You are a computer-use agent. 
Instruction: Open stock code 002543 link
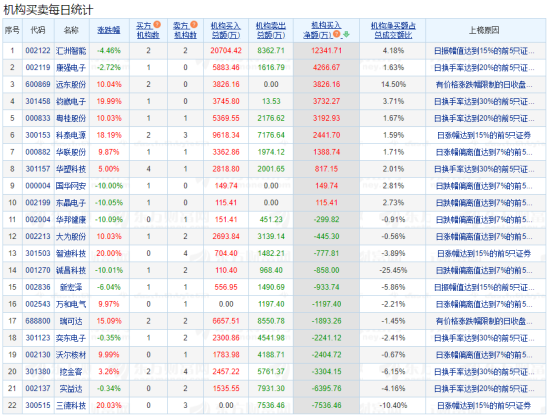[x=38, y=304]
